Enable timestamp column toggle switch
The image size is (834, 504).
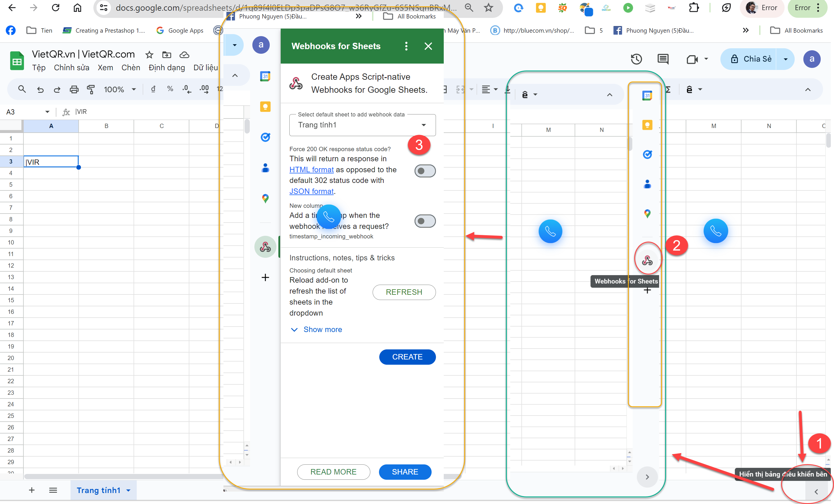click(425, 221)
